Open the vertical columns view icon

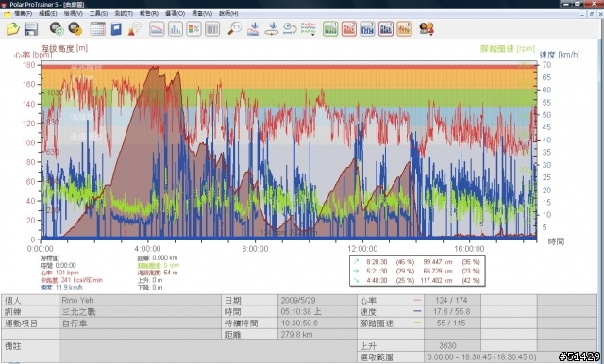coord(212,29)
